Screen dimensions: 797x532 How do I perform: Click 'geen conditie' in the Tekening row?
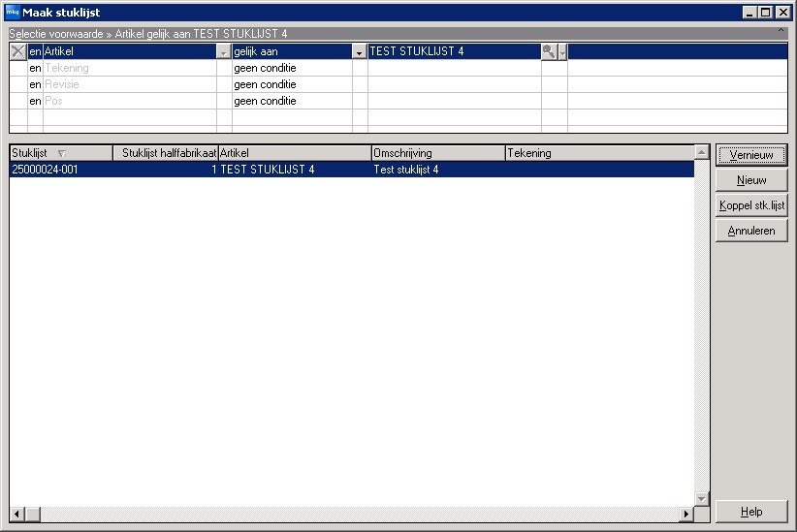[265, 68]
